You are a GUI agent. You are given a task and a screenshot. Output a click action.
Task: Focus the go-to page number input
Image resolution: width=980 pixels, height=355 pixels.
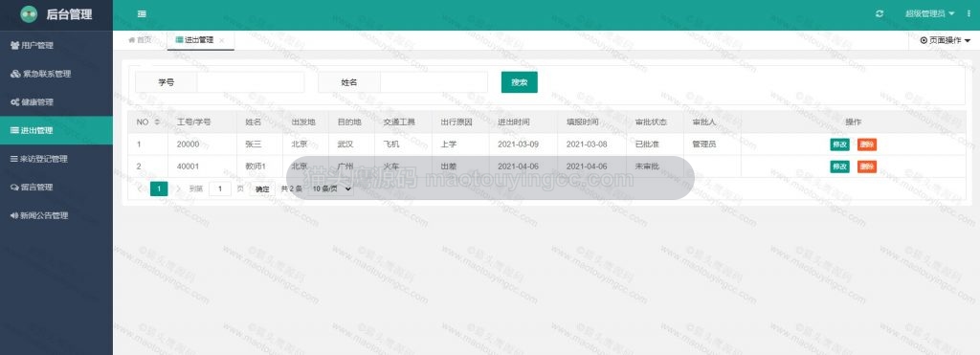click(220, 189)
